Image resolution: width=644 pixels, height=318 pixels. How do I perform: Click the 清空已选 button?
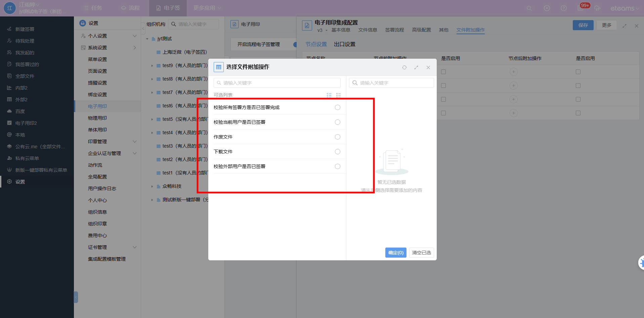pyautogui.click(x=421, y=253)
